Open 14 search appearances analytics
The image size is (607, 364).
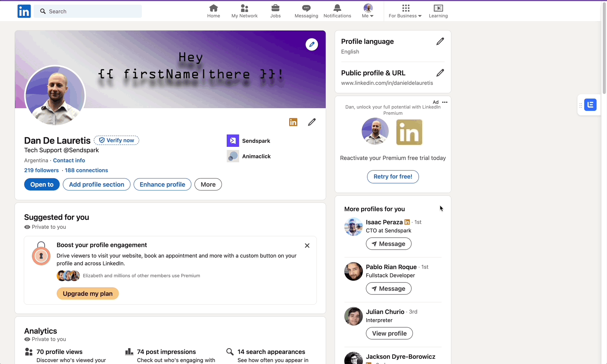click(x=271, y=352)
